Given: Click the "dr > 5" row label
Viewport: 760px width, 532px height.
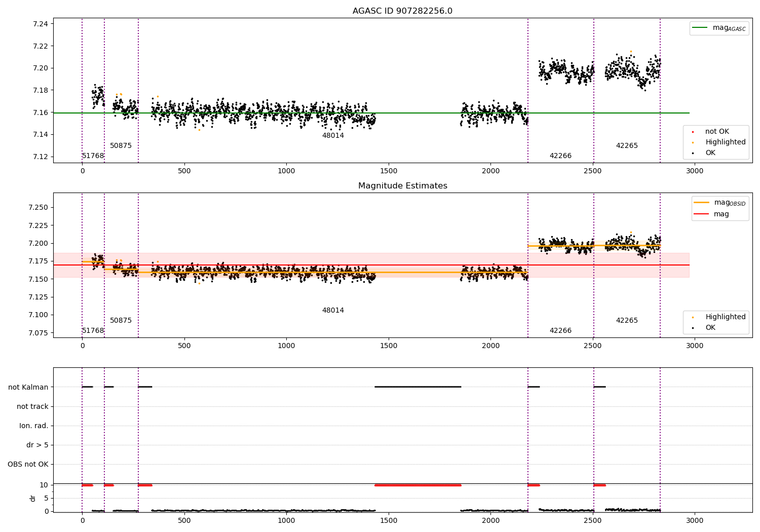Looking at the screenshot, I should tap(37, 445).
